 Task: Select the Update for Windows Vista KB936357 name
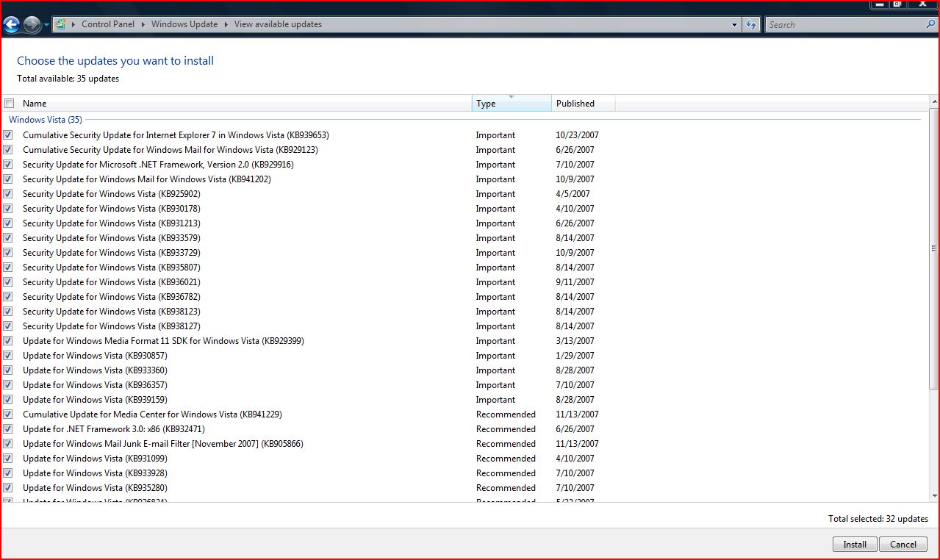tap(95, 385)
